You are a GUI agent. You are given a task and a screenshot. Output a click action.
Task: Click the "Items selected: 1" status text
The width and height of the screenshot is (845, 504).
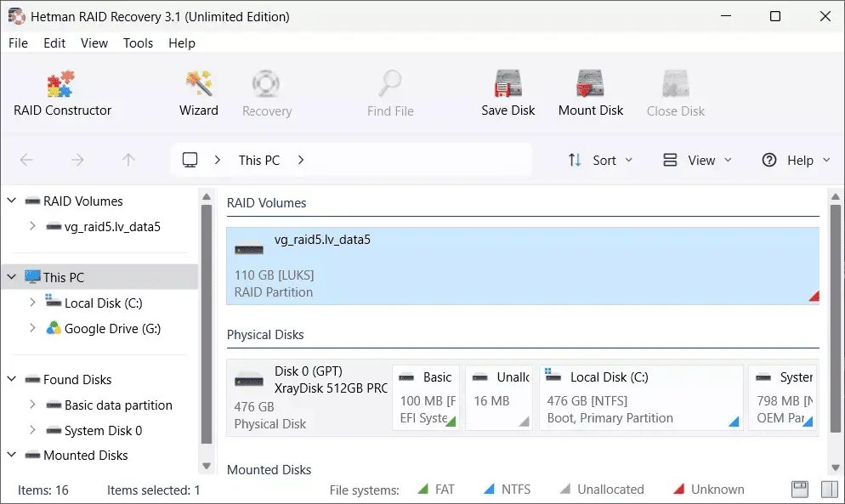click(153, 490)
